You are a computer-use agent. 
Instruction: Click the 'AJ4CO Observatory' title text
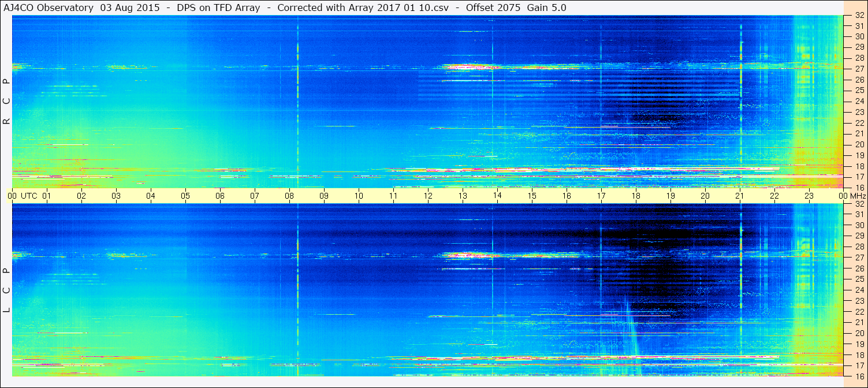pos(50,8)
